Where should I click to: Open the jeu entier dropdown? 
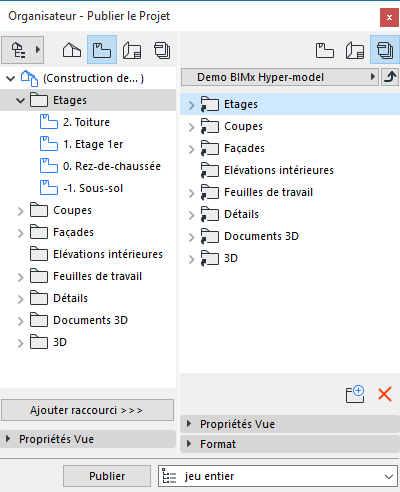(x=278, y=476)
